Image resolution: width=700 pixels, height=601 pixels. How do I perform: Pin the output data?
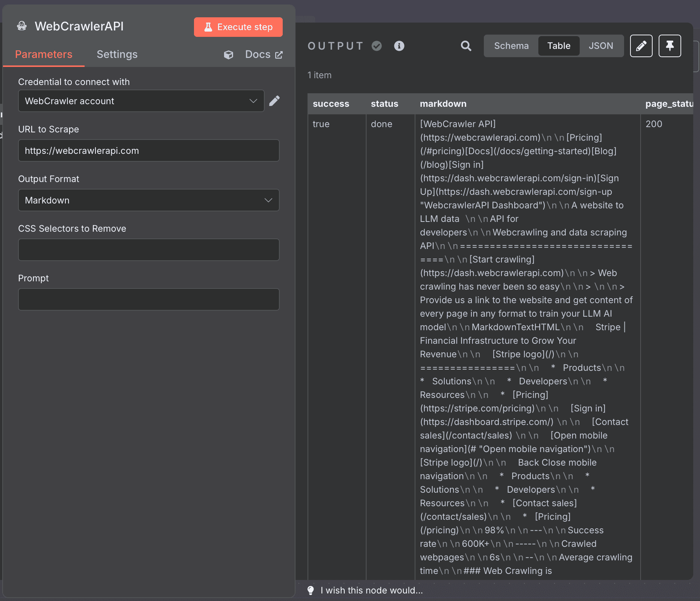click(670, 46)
